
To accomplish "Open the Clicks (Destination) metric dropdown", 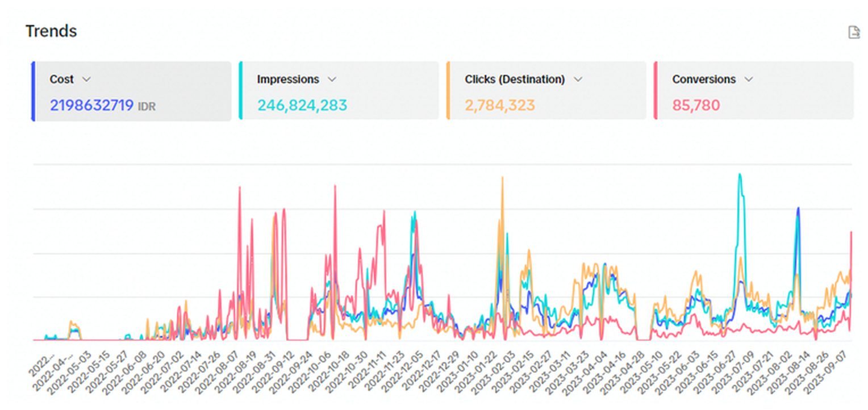I will 578,80.
